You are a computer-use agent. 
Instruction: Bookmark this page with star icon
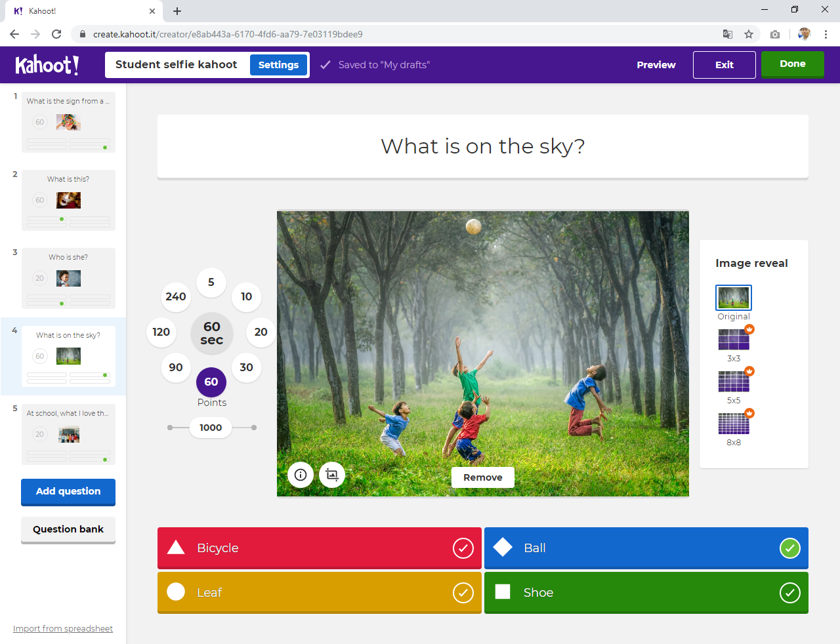(x=749, y=34)
